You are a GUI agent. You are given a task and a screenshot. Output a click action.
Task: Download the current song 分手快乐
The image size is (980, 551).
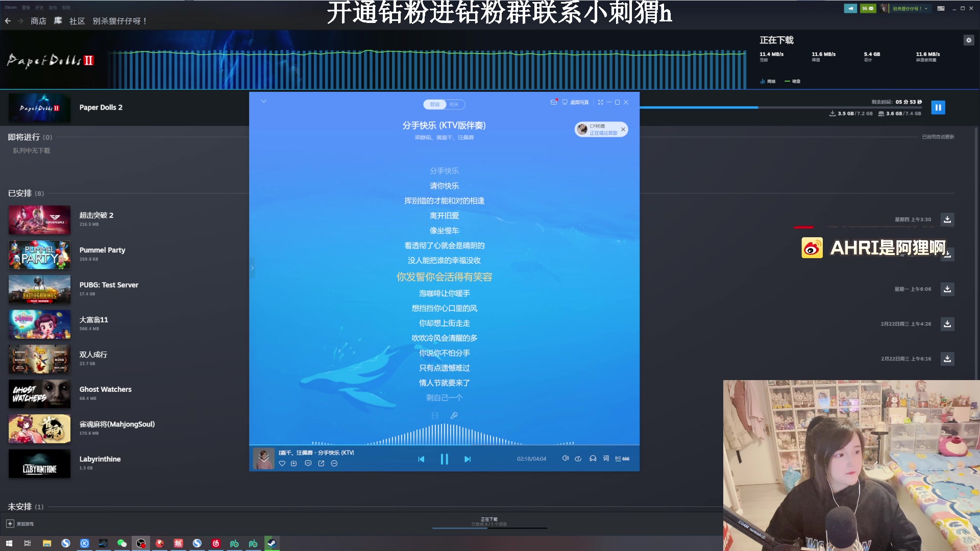click(293, 464)
